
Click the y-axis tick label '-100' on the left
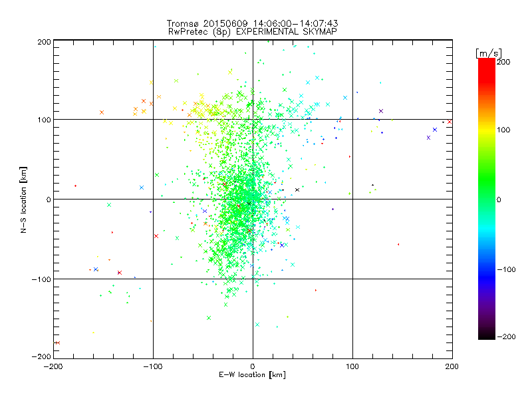click(41, 279)
